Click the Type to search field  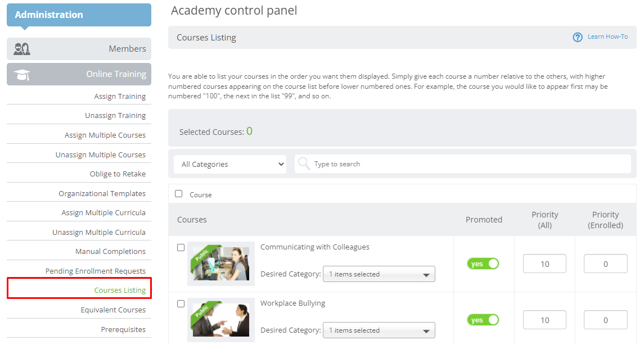coord(462,164)
